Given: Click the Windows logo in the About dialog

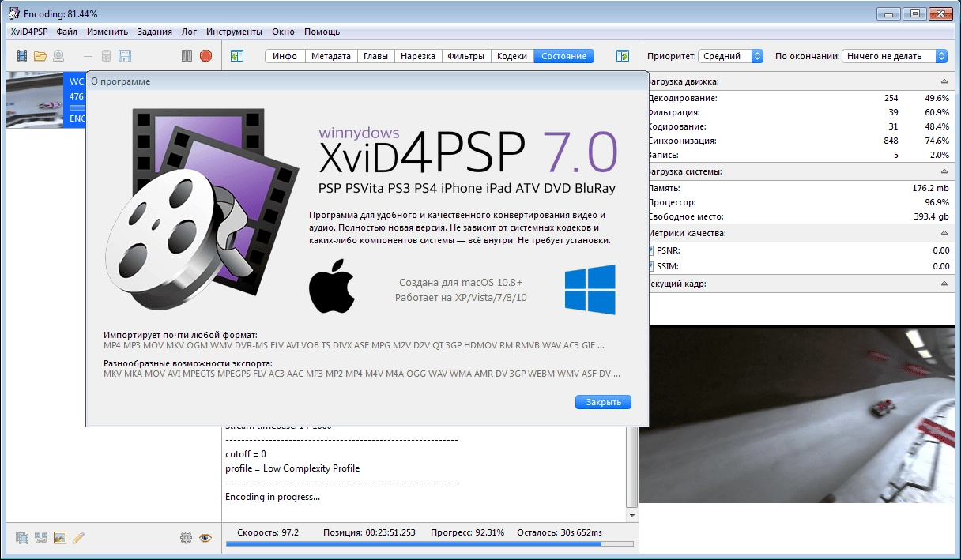Looking at the screenshot, I should [x=590, y=290].
